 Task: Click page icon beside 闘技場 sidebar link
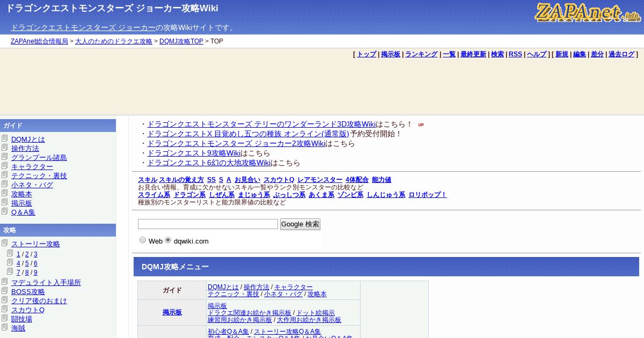pyautogui.click(x=5, y=318)
